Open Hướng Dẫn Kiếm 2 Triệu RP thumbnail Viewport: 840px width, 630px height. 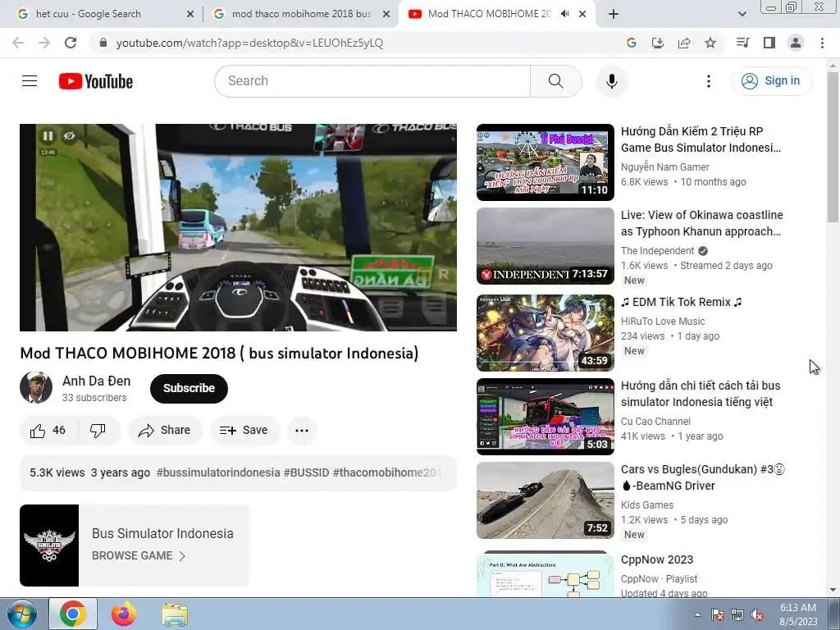(x=546, y=162)
